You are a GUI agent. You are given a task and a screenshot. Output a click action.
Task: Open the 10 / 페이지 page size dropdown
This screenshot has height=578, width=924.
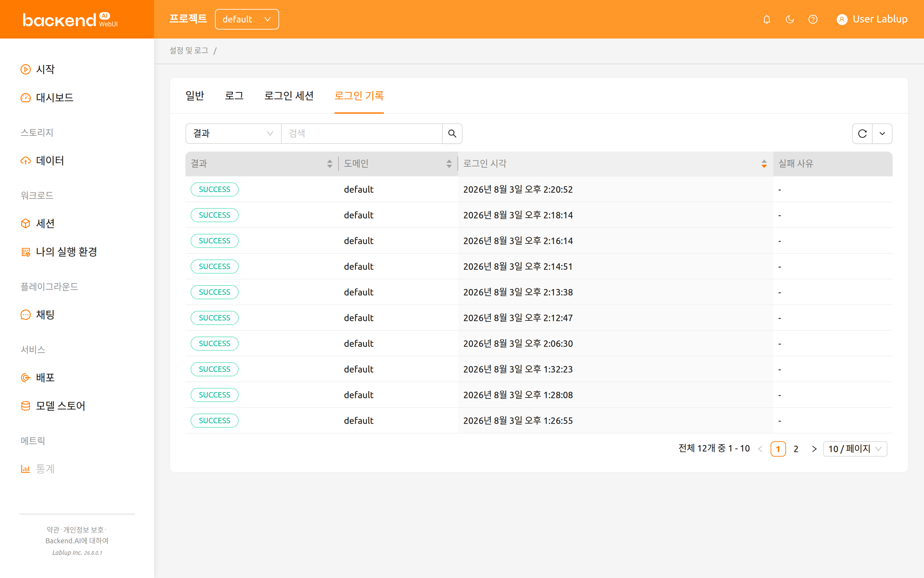click(855, 449)
